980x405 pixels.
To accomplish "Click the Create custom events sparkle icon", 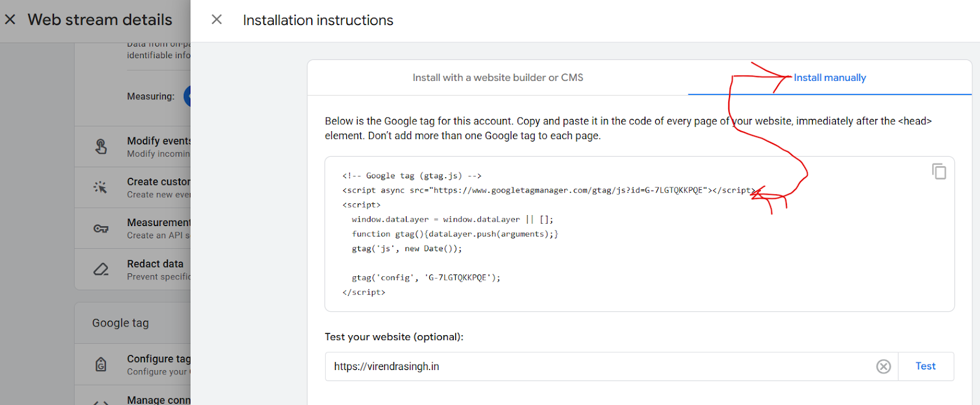I will (100, 187).
